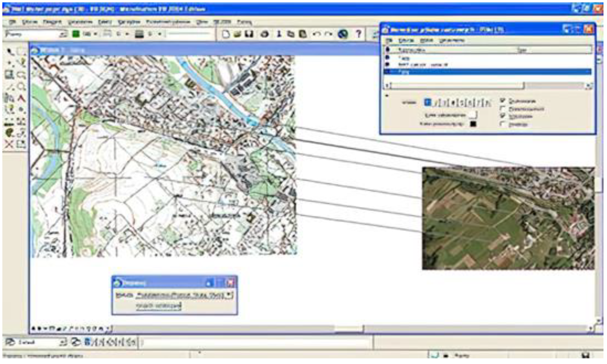
Task: Open the Element menu in main menu bar
Action: coord(52,22)
